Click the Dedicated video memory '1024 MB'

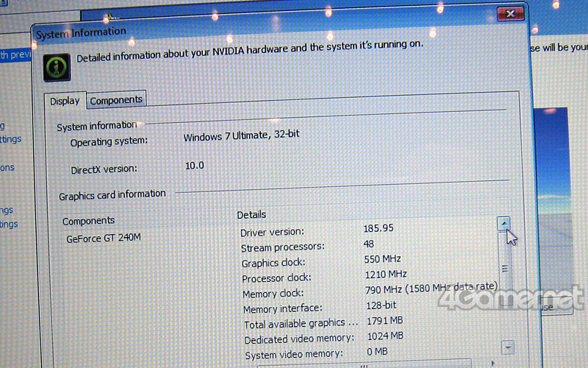coord(385,336)
